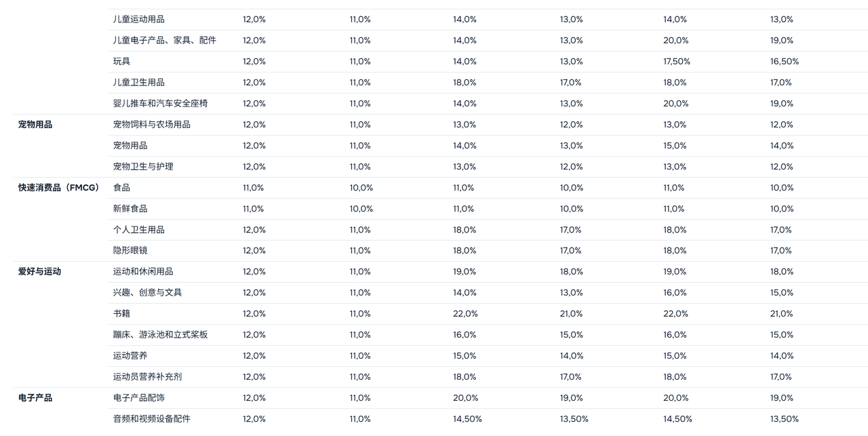
Task: Click the 隐形眼镜 row label
Action: coord(130,251)
